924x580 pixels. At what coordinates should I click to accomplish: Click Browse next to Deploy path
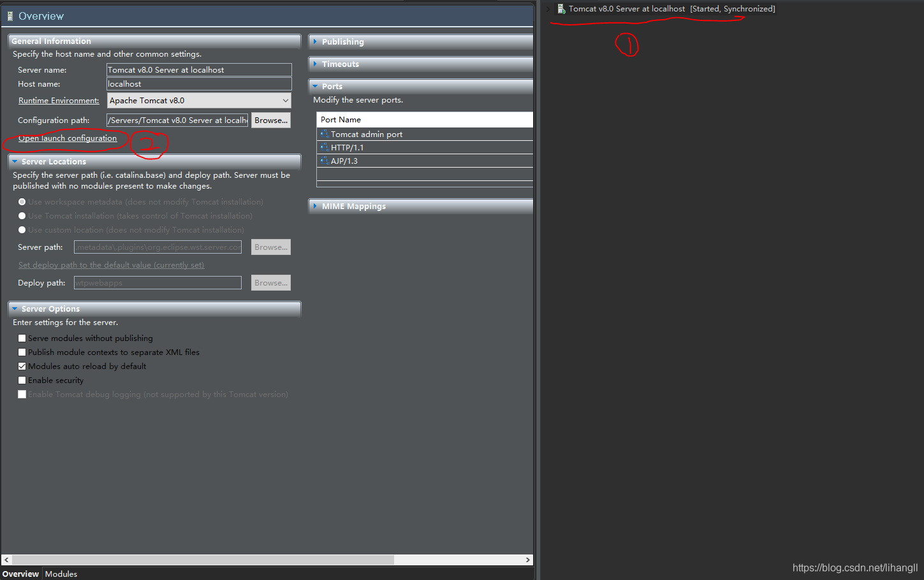(271, 282)
